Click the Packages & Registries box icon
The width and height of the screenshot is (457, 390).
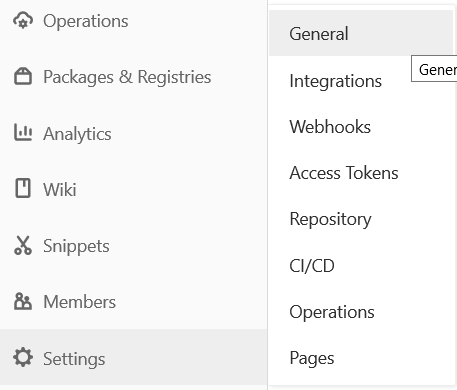point(23,77)
